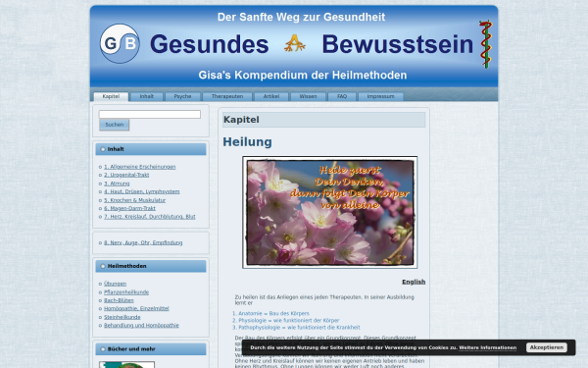This screenshot has height=368, width=588.
Task: Click the Heilung heading
Action: point(248,142)
